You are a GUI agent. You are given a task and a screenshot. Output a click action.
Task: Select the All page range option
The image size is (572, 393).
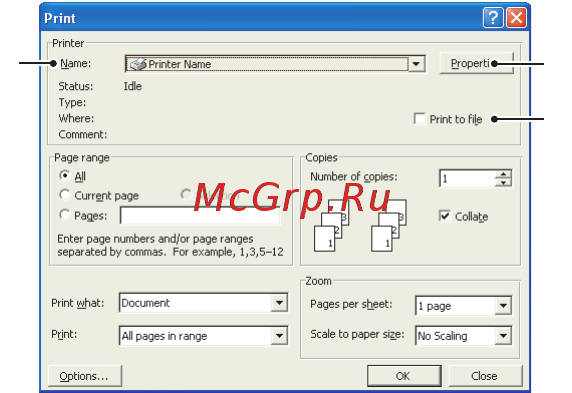[x=65, y=176]
